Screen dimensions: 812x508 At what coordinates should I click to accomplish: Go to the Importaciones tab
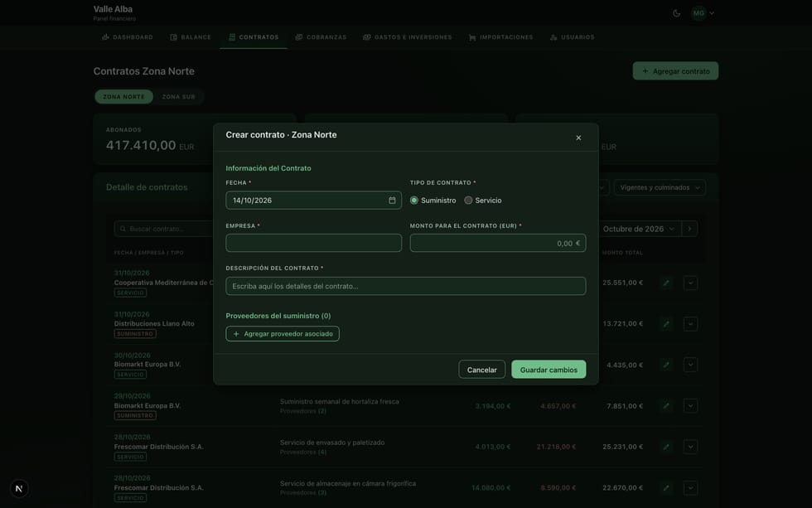point(500,37)
